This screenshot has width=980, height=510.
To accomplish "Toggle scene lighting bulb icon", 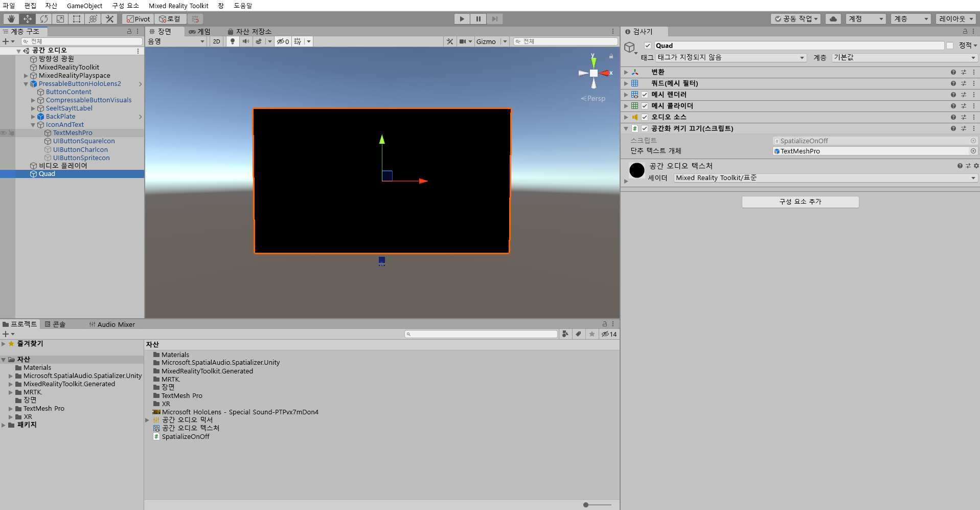I will [233, 41].
